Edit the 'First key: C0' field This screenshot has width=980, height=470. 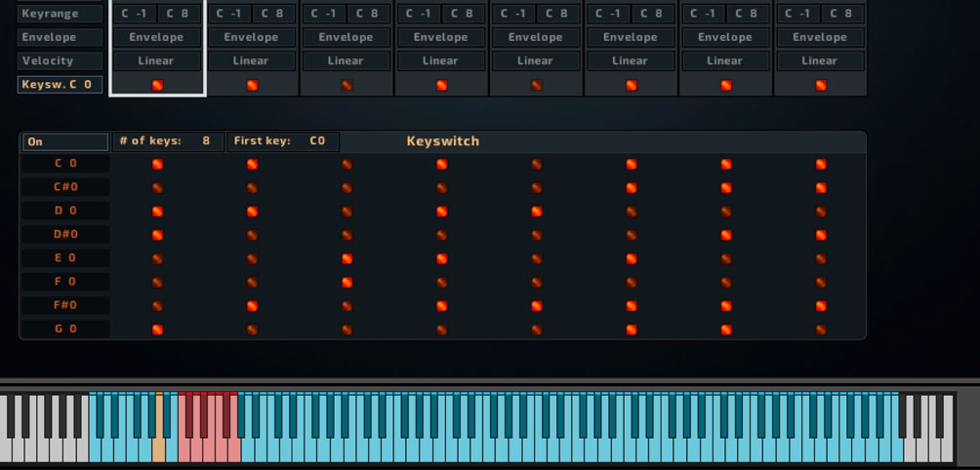point(283,141)
